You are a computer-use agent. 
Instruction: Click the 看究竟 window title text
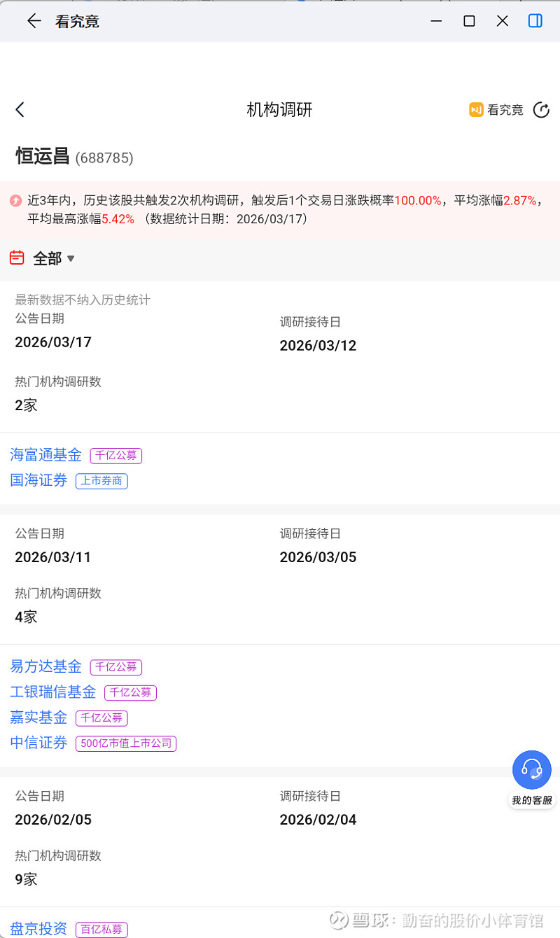(77, 22)
